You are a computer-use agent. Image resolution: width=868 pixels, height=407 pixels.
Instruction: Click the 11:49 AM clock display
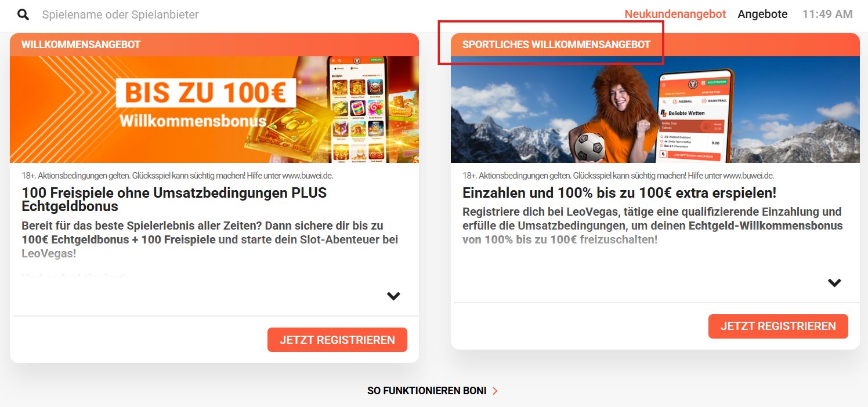point(827,14)
